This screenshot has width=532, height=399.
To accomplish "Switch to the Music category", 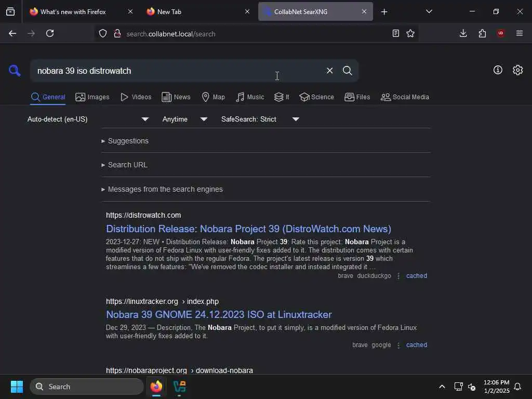I will tap(250, 97).
